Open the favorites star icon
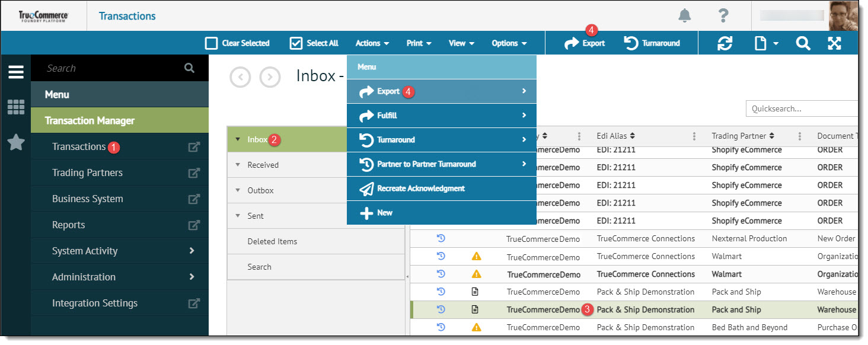Viewport: 868px width, 345px height. 16,142
